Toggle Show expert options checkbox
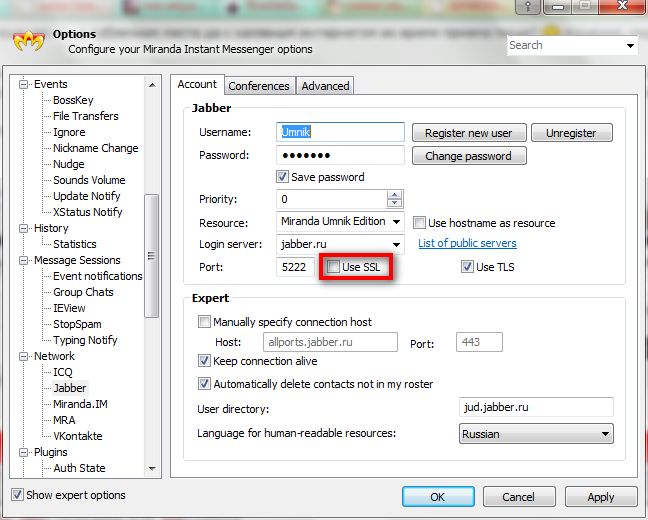 pos(17,494)
